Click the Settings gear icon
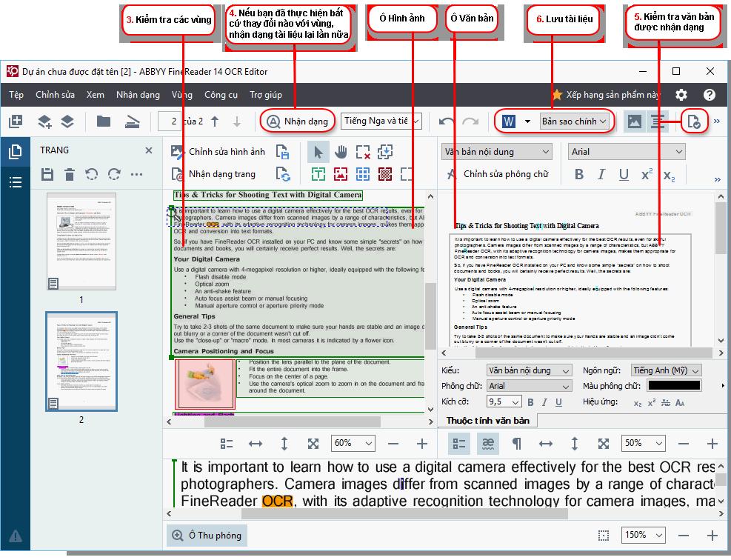Image resolution: width=731 pixels, height=560 pixels. click(681, 95)
